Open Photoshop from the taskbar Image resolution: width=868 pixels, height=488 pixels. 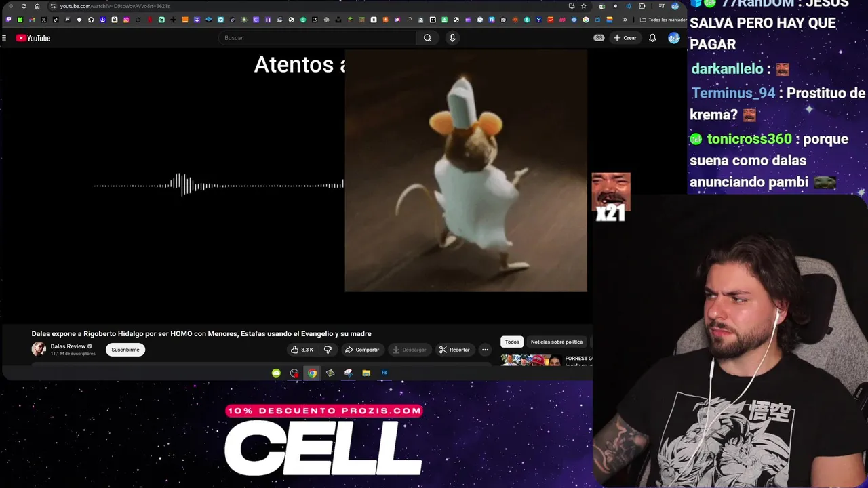click(384, 373)
